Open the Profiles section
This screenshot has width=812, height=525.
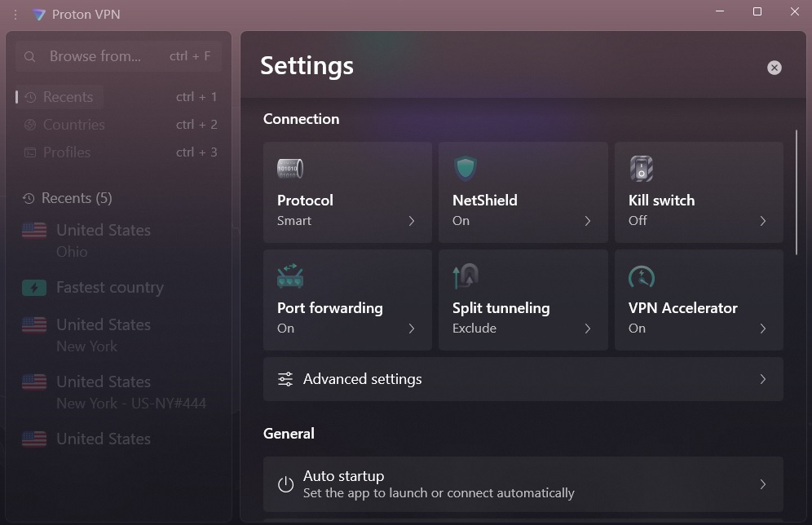click(x=68, y=152)
